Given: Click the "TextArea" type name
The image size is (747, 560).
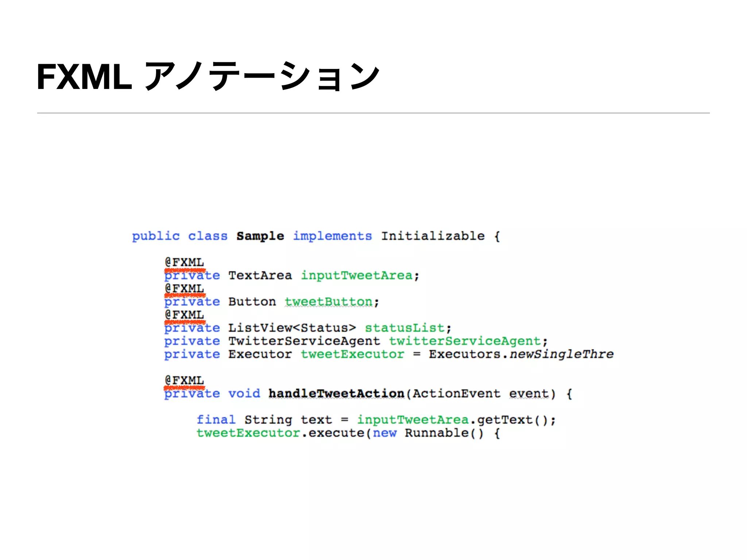Looking at the screenshot, I should tap(260, 275).
